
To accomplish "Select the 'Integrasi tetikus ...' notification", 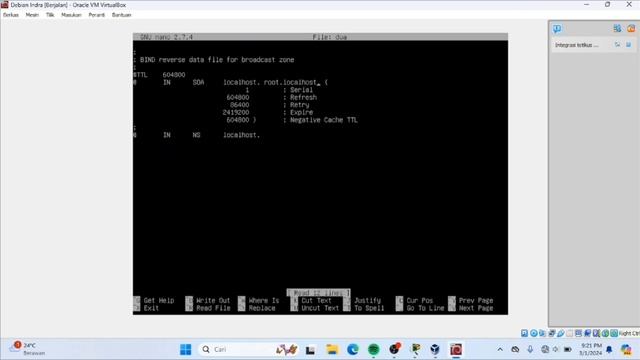I will pos(576,45).
